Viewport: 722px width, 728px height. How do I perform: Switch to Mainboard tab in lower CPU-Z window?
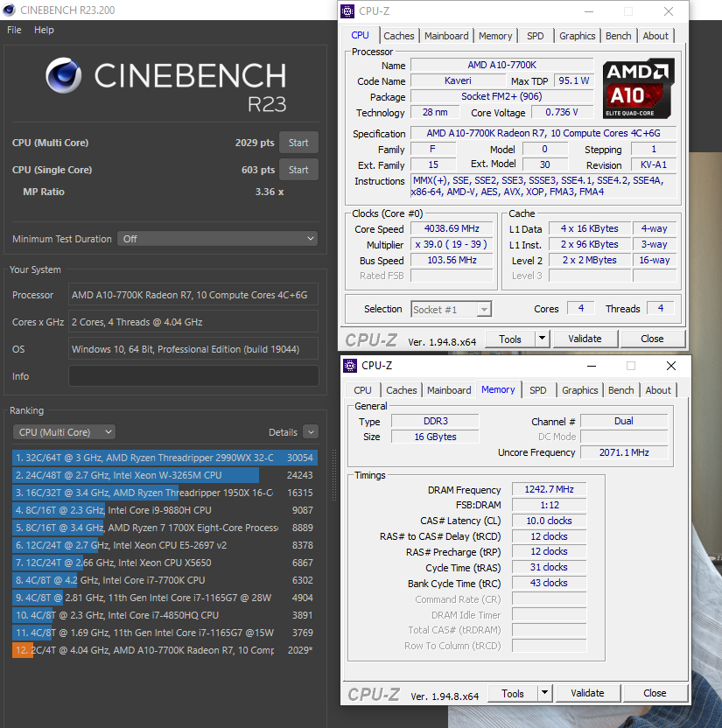click(449, 390)
